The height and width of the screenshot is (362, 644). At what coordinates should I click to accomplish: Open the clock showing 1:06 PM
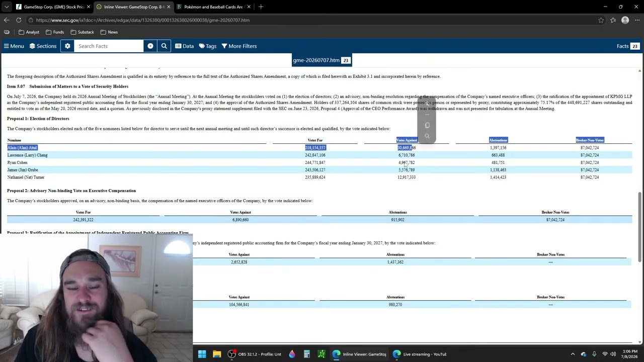pos(630,354)
